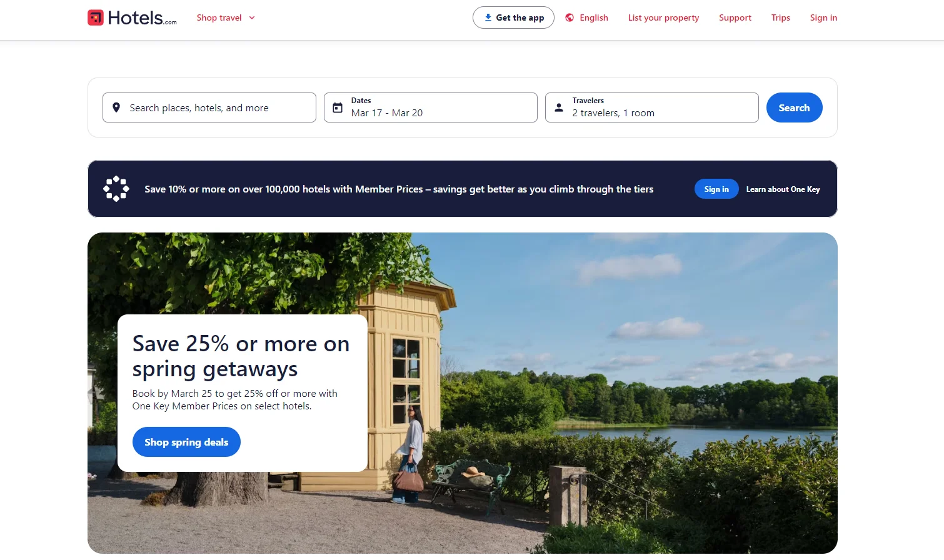Click the red Hotels.com logo icon

pyautogui.click(x=95, y=17)
